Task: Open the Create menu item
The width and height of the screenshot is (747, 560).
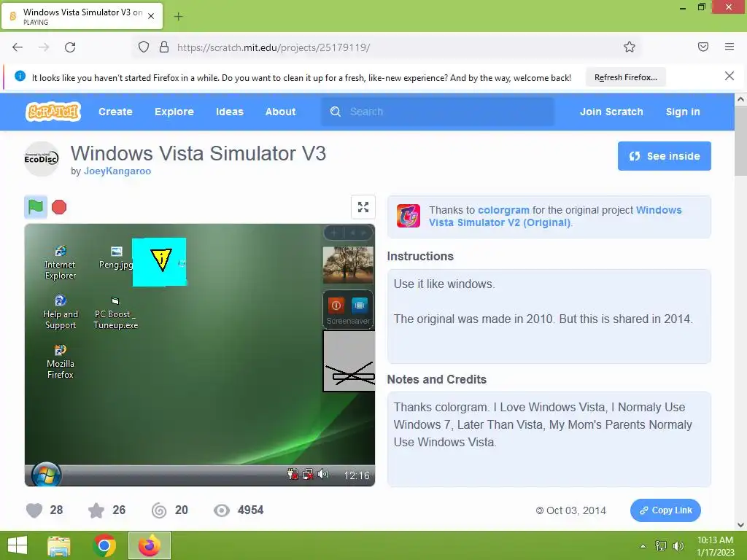Action: pos(115,112)
